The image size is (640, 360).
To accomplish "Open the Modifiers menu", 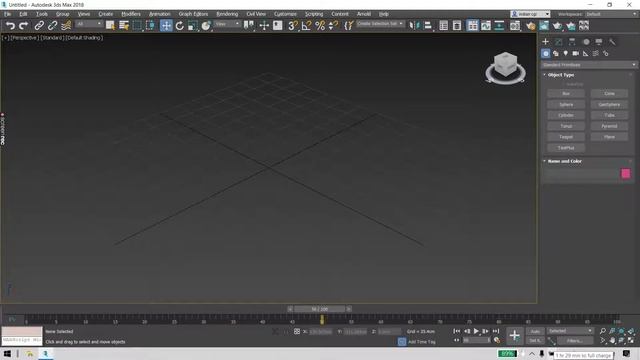I will click(131, 14).
